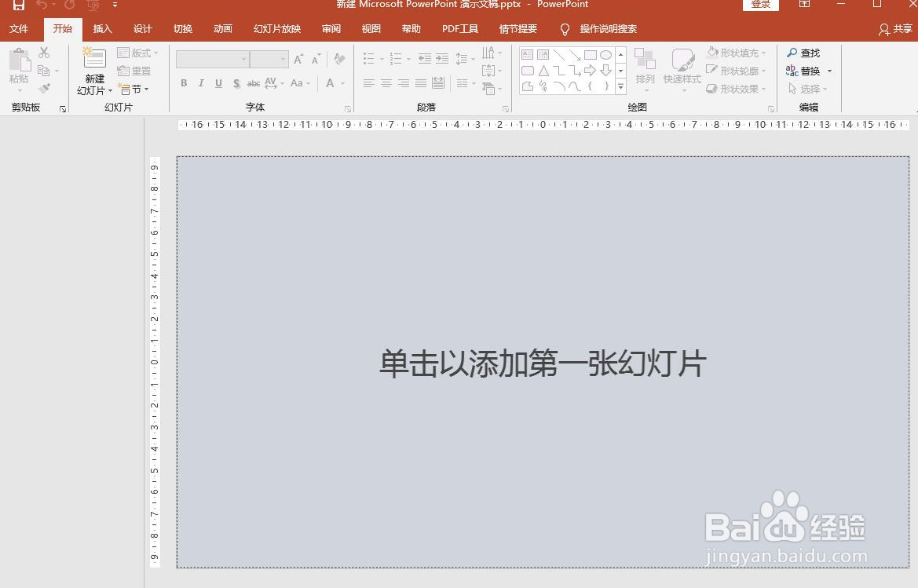Expand the font size dropdown
This screenshot has width=918, height=588.
click(x=282, y=59)
